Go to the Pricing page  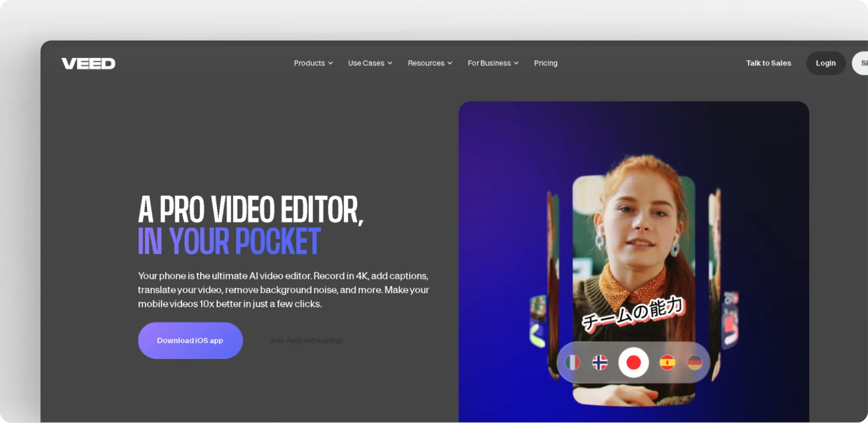point(546,63)
